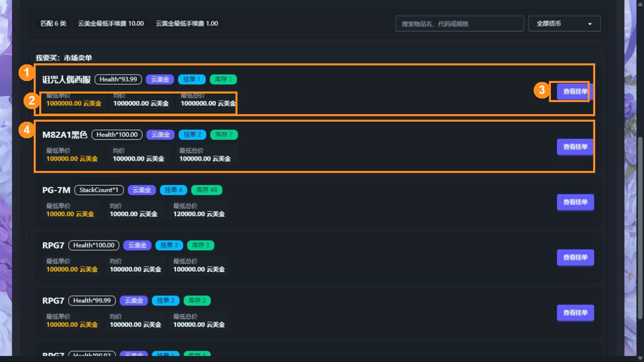Click the 库存 2 badge on M82A1黑色
Viewport: 644px width, 362px height.
point(224,135)
